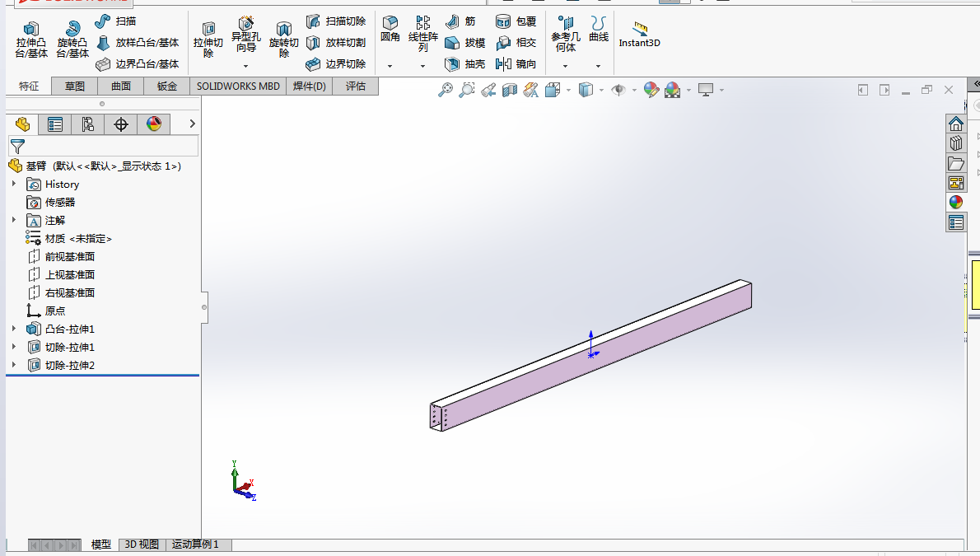980x556 pixels.
Task: Switch to the SOLIDWORKS MBD tab
Action: point(238,86)
